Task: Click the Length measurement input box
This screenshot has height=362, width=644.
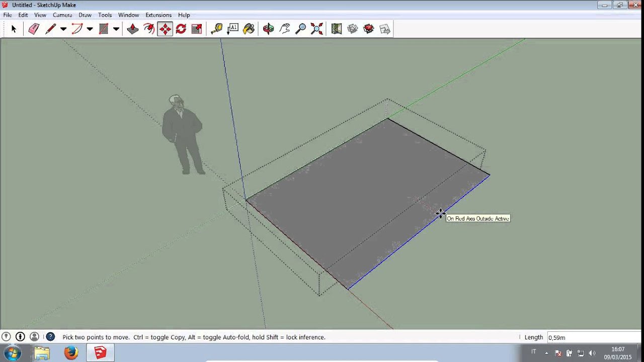Action: (x=594, y=337)
